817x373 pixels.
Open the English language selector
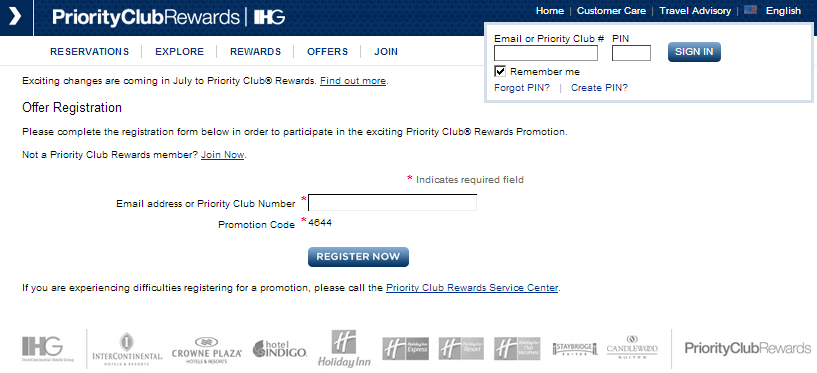tap(783, 10)
